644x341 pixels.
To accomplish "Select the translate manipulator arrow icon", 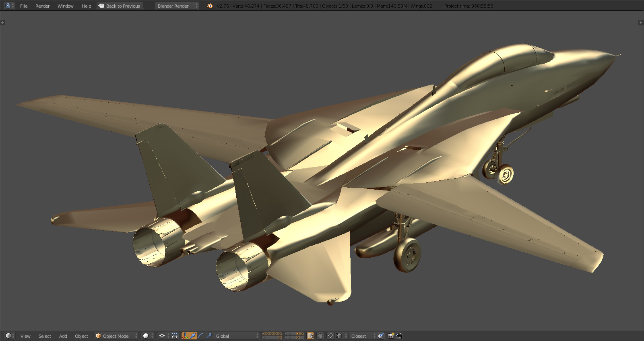I will tap(193, 336).
